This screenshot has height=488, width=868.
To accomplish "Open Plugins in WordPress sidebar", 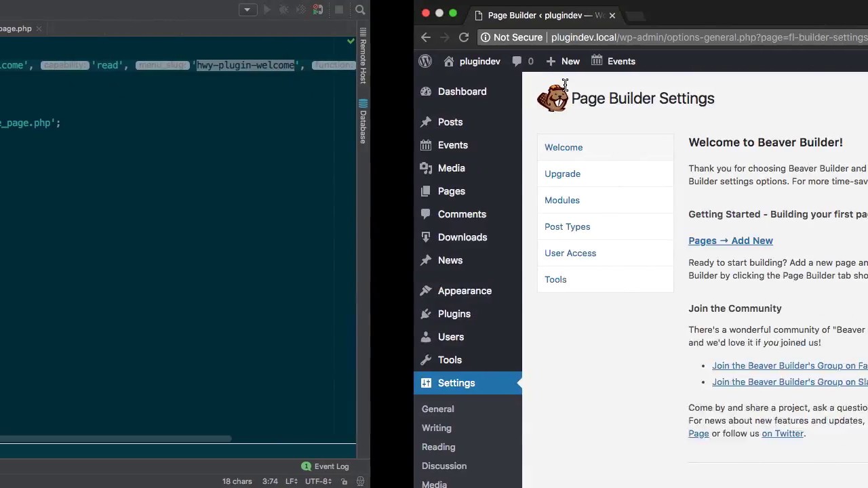I will point(468,314).
